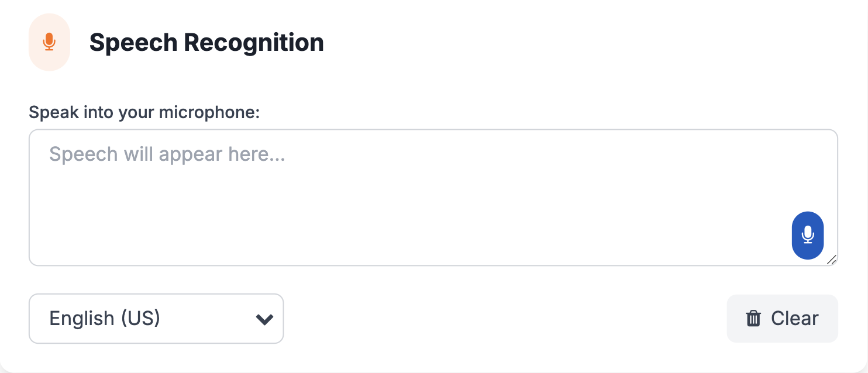Erase transcribed speech using the Clear button

click(782, 319)
